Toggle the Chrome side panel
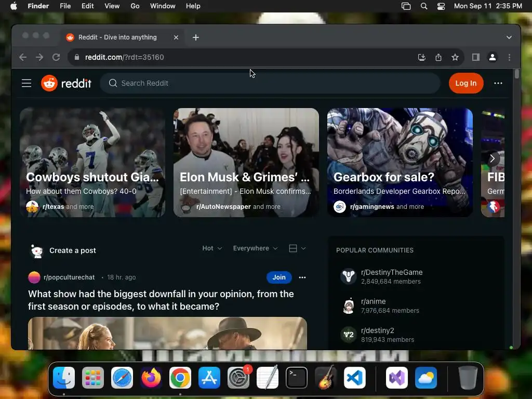Viewport: 532px width, 399px height. [476, 57]
